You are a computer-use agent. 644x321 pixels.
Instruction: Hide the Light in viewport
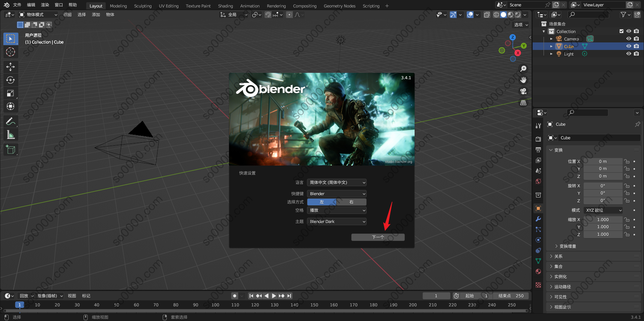pyautogui.click(x=629, y=54)
